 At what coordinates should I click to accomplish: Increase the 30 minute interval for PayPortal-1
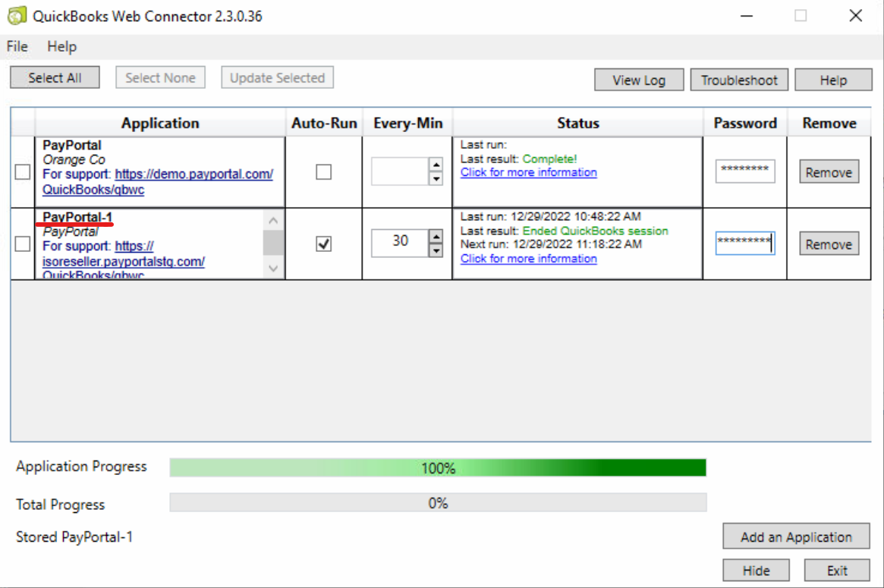pos(436,236)
